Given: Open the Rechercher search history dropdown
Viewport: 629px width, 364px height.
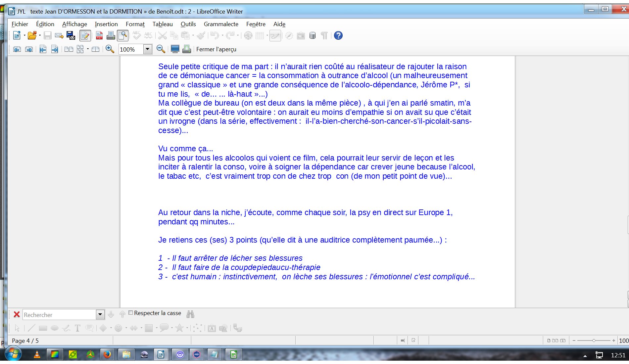Looking at the screenshot, I should coord(100,314).
